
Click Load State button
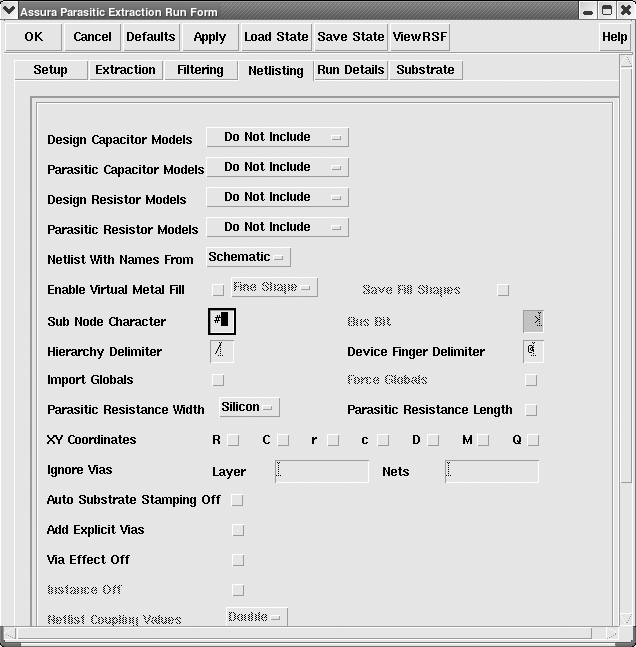pyautogui.click(x=276, y=37)
